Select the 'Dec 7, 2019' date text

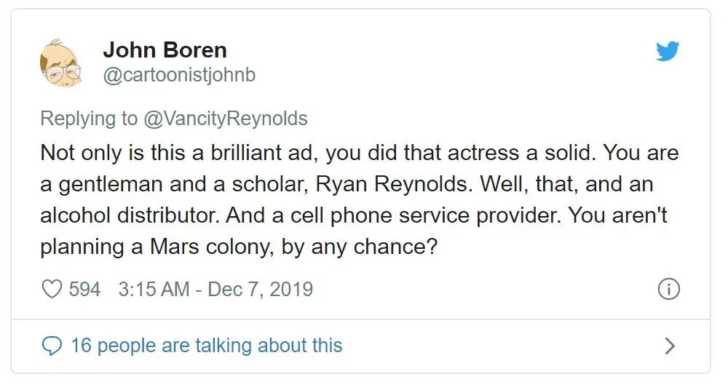pos(260,289)
